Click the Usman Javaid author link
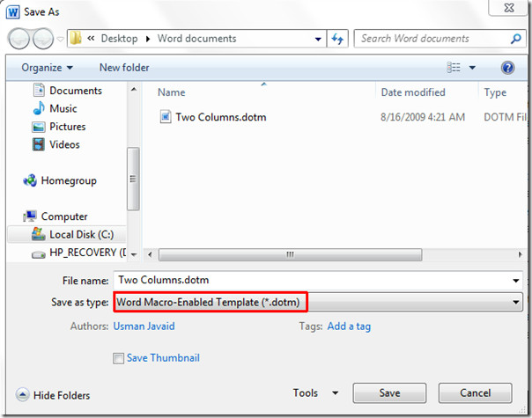The image size is (532, 418). [x=144, y=326]
